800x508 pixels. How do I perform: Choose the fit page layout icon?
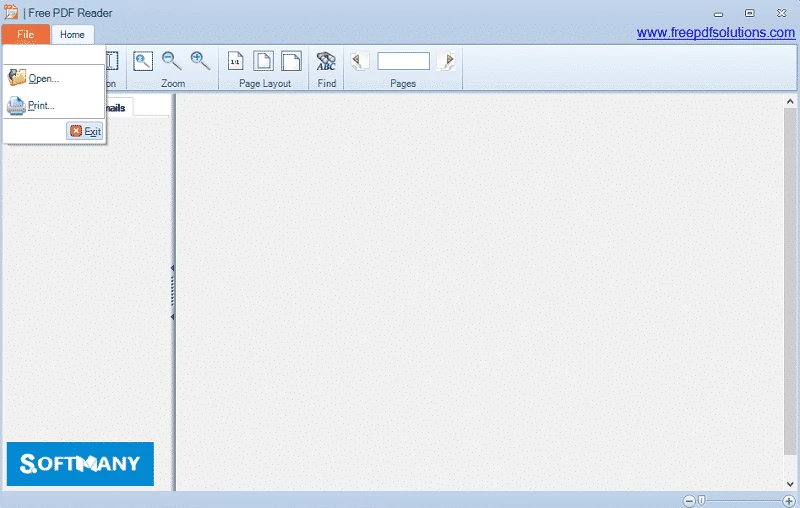[x=263, y=61]
